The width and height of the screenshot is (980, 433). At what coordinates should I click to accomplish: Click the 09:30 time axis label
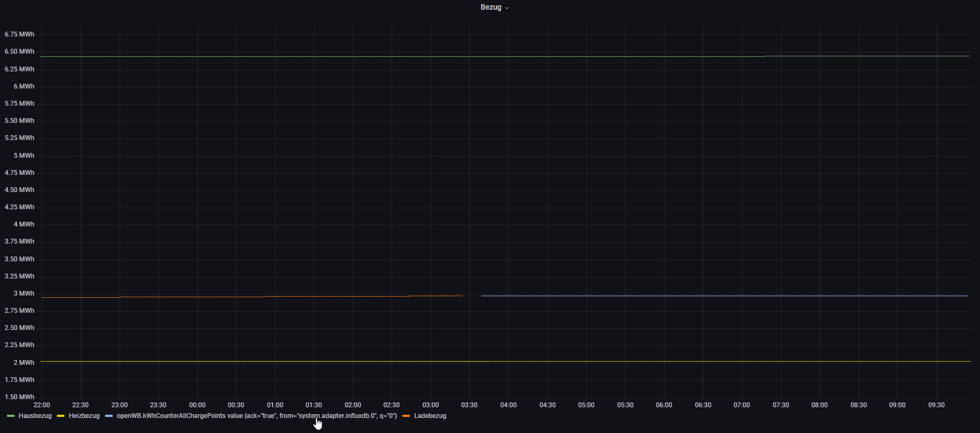(937, 405)
